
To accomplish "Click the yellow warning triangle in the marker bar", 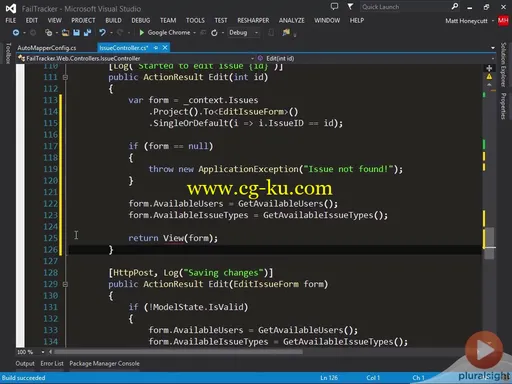I will pyautogui.click(x=489, y=77).
